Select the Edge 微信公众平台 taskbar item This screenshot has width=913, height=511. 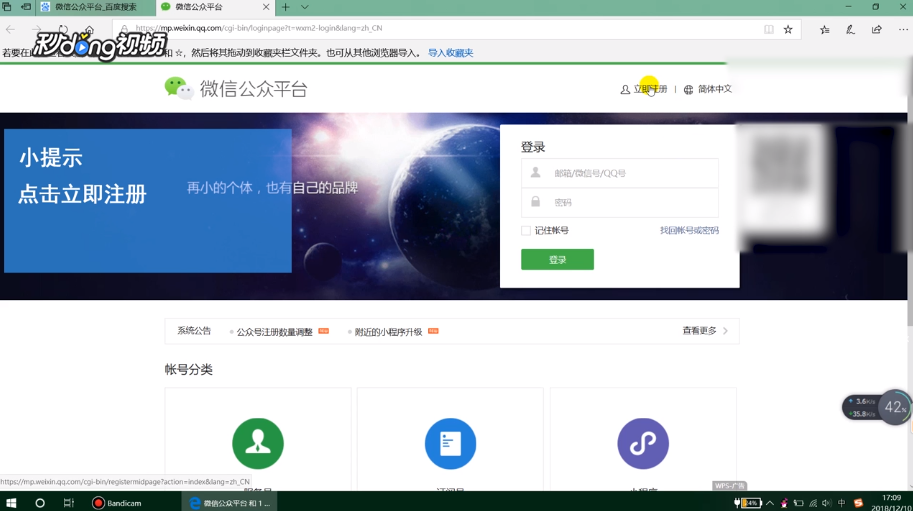click(230, 503)
